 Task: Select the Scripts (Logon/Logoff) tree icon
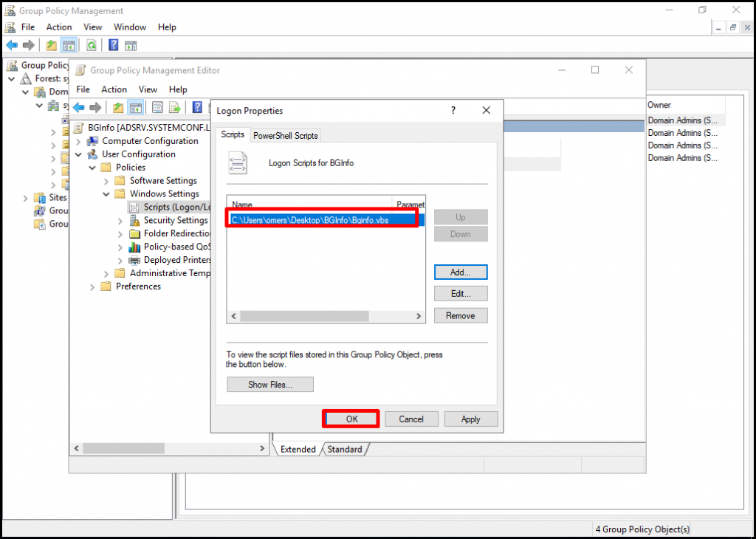tap(134, 207)
